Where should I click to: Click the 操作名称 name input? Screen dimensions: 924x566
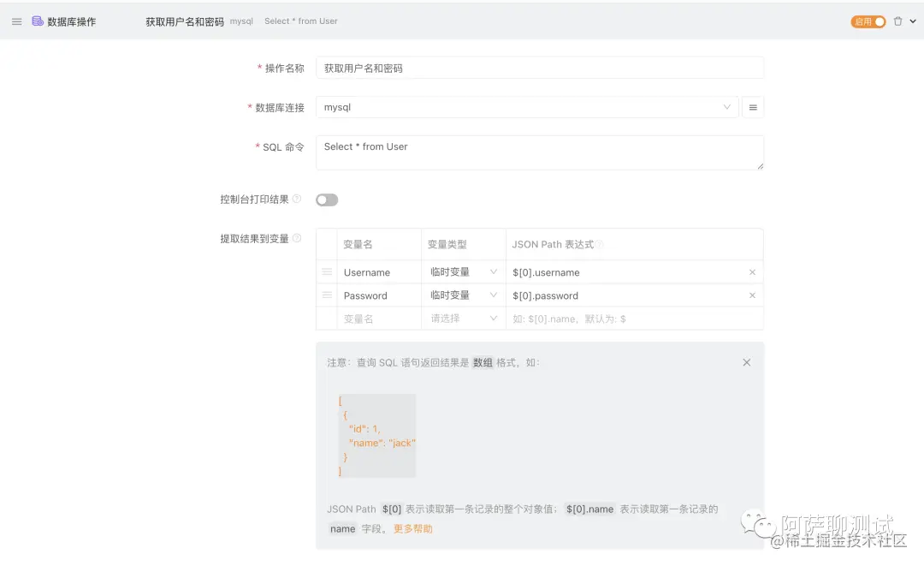(x=539, y=67)
